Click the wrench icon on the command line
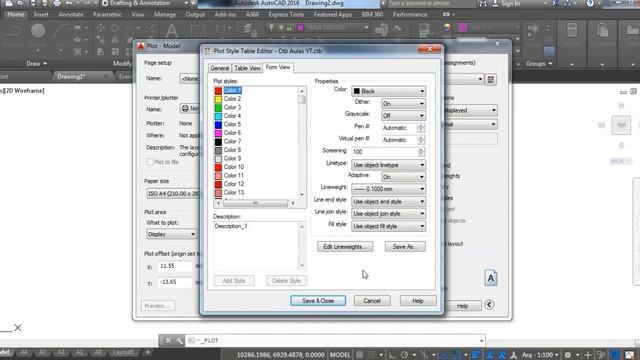 pos(180,340)
